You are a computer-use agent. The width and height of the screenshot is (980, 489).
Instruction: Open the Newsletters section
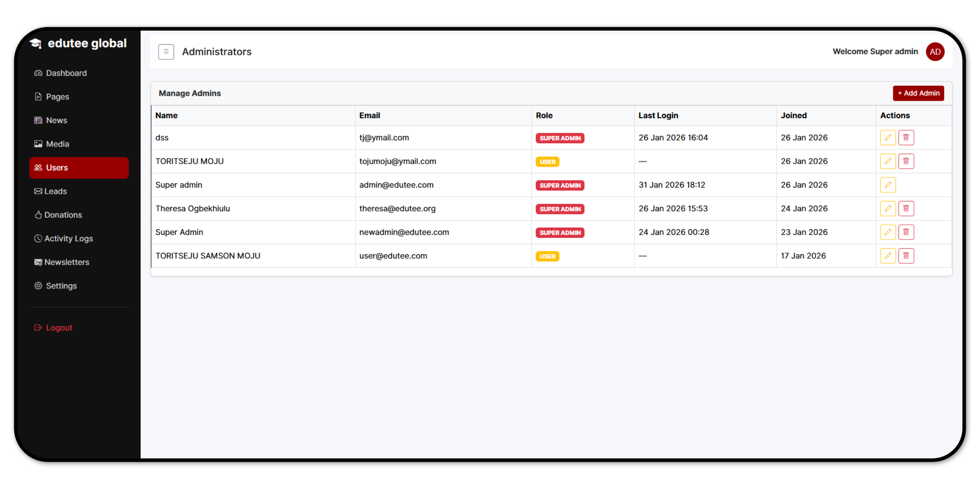pos(67,262)
